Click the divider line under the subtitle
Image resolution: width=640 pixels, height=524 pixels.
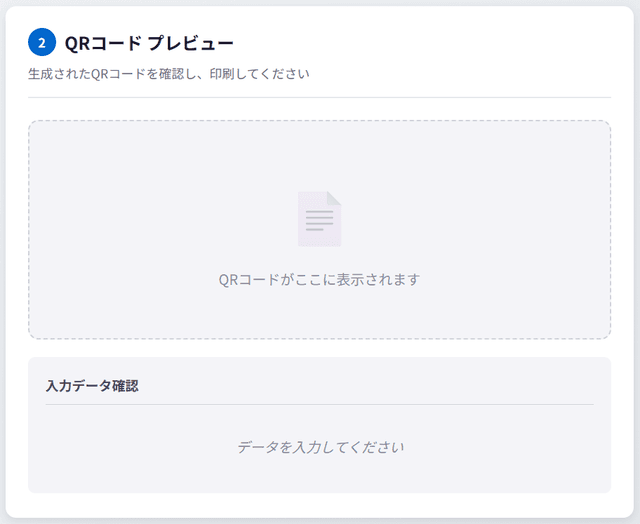[319, 98]
